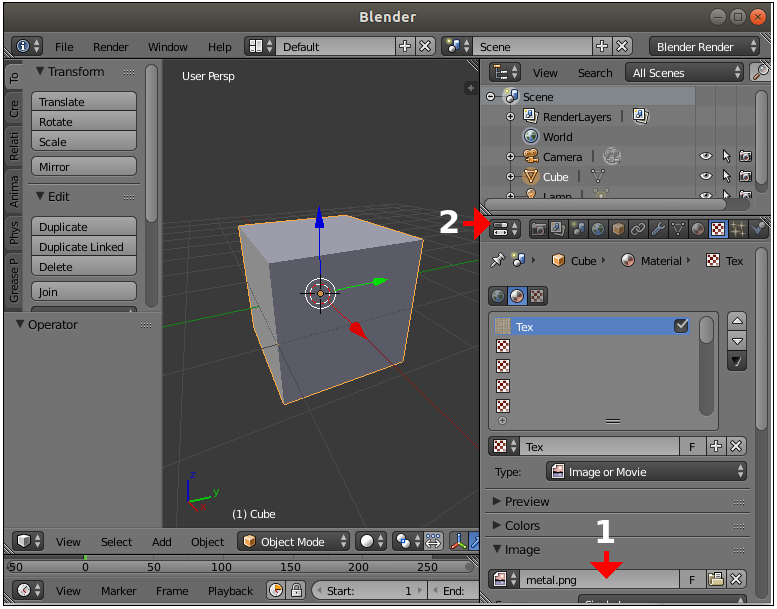Open the Render Layers properties tab
This screenshot has width=777, height=609.
558,229
